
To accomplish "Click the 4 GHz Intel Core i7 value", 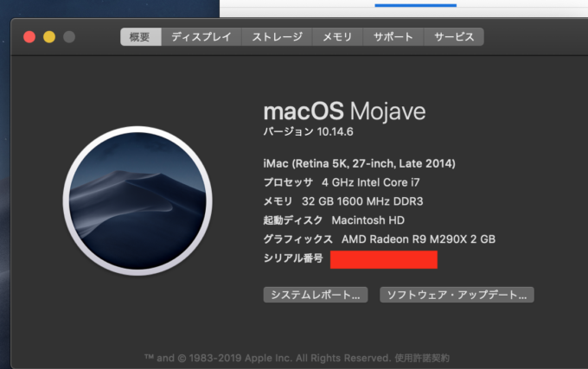I will (x=371, y=182).
